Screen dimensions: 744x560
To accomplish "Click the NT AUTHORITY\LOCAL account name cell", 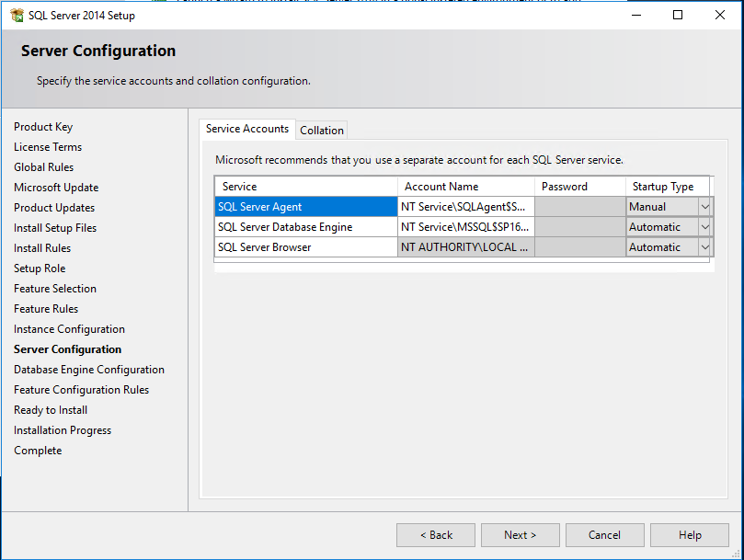I will click(466, 247).
